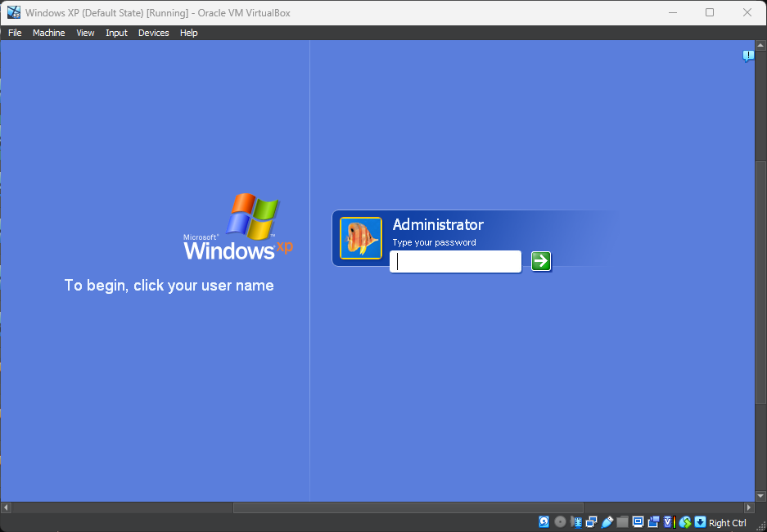This screenshot has height=532, width=767.
Task: Minimize the VirtualBox window
Action: coord(673,13)
